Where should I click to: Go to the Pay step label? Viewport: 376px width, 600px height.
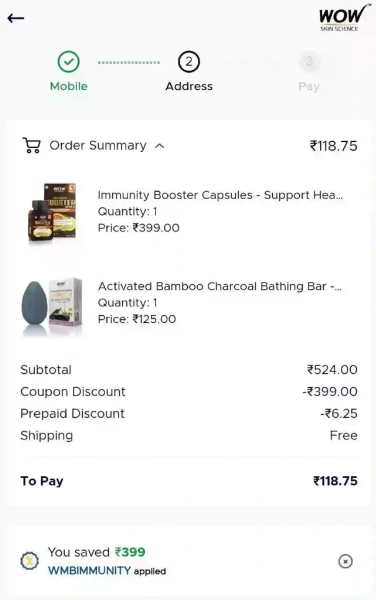point(309,86)
